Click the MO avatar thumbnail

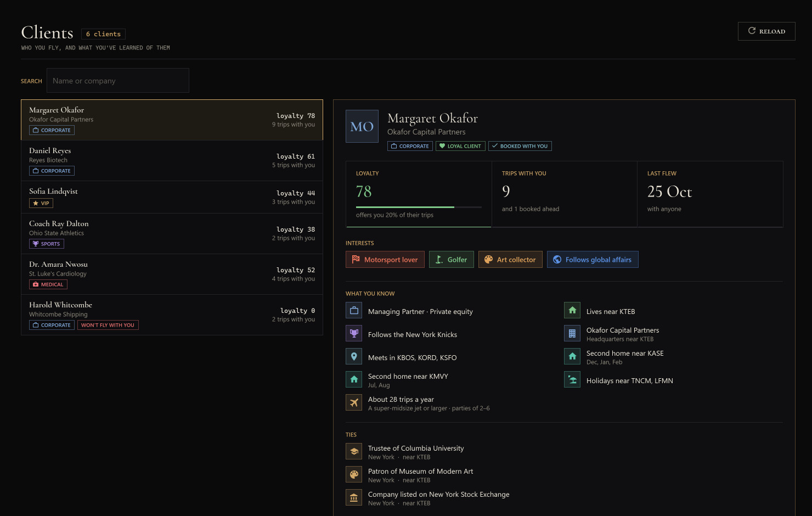[362, 126]
